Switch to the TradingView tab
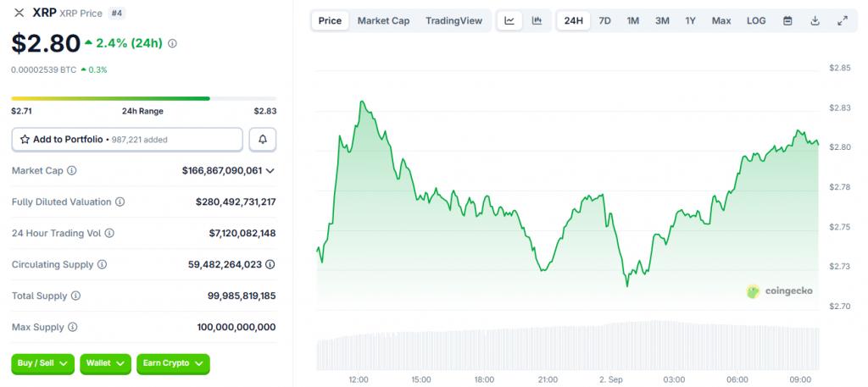Image resolution: width=868 pixels, height=387 pixels. 453,20
